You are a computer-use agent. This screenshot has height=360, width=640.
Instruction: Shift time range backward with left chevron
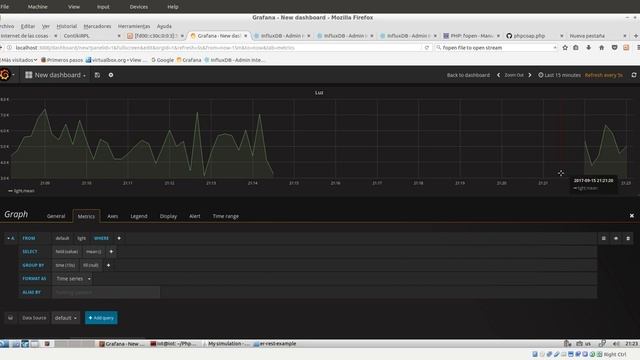click(498, 75)
